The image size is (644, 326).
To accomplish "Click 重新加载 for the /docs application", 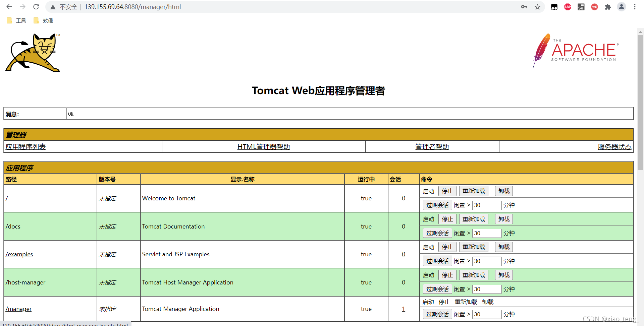I will (x=474, y=219).
